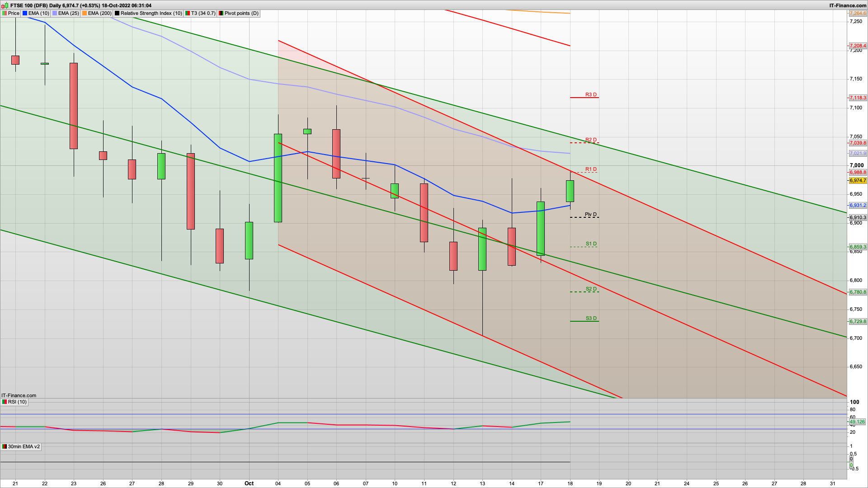Toggle the EMA (200) indicator legend
868x488 pixels.
pos(97,13)
